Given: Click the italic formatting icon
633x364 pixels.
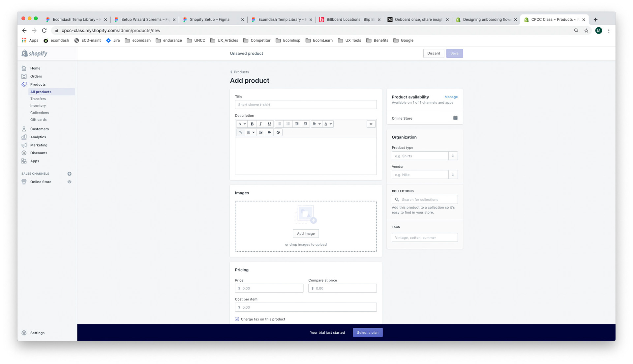Looking at the screenshot, I should pyautogui.click(x=260, y=124).
